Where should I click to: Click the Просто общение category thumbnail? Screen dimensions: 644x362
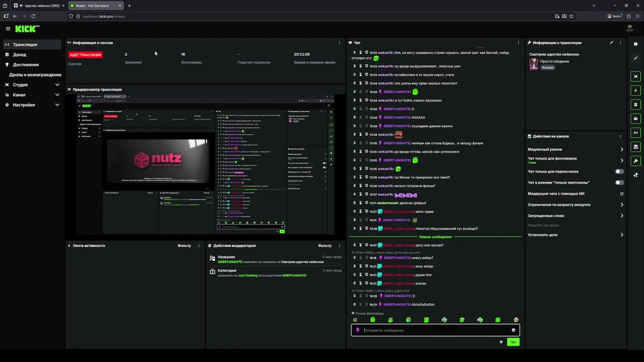[534, 64]
